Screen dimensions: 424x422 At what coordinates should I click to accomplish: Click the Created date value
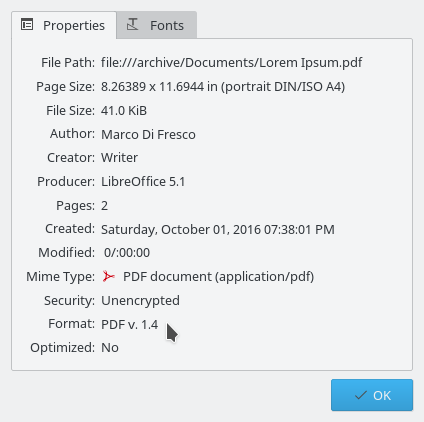pyautogui.click(x=218, y=229)
